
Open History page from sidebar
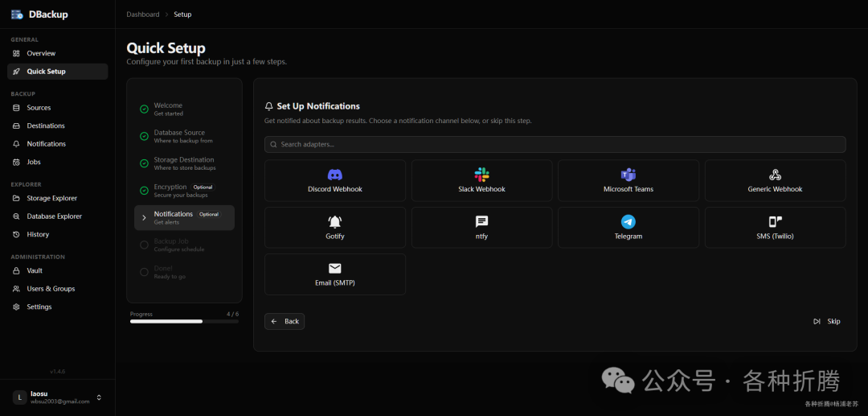(58, 234)
